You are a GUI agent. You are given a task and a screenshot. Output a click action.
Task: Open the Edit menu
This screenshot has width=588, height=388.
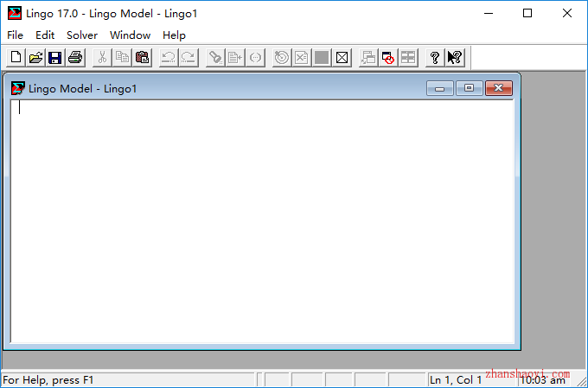[x=45, y=35]
